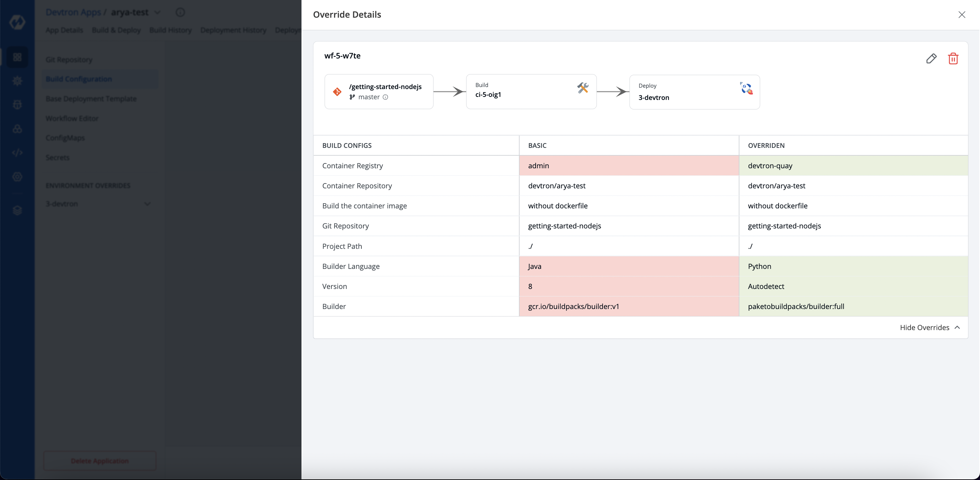Switch to Build History tab
The height and width of the screenshot is (480, 980).
pos(170,30)
